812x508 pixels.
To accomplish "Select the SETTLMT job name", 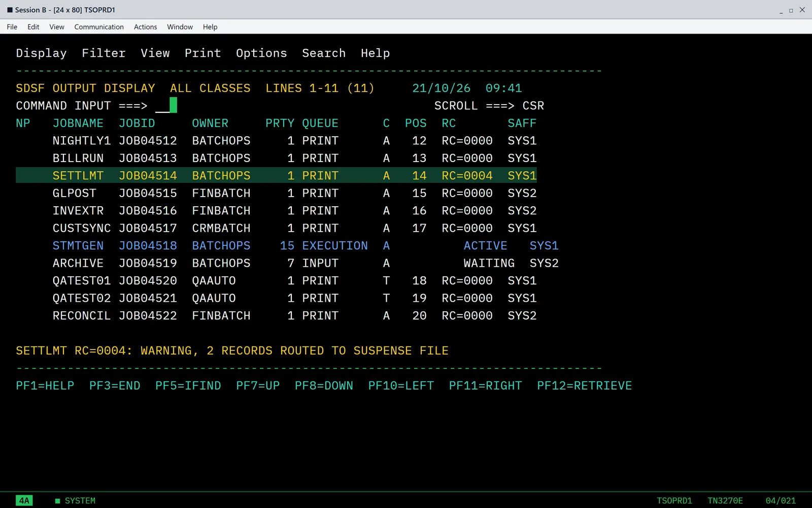I will [78, 176].
